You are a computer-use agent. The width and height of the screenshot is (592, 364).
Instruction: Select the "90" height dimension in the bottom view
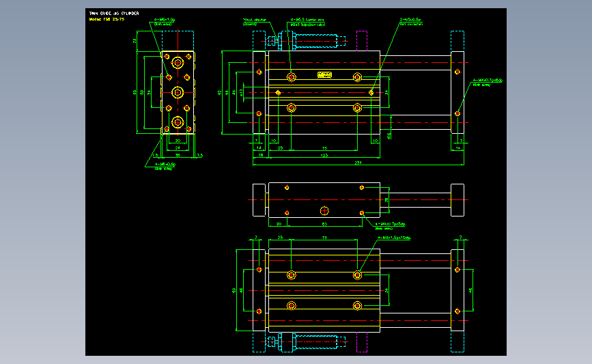[234, 290]
